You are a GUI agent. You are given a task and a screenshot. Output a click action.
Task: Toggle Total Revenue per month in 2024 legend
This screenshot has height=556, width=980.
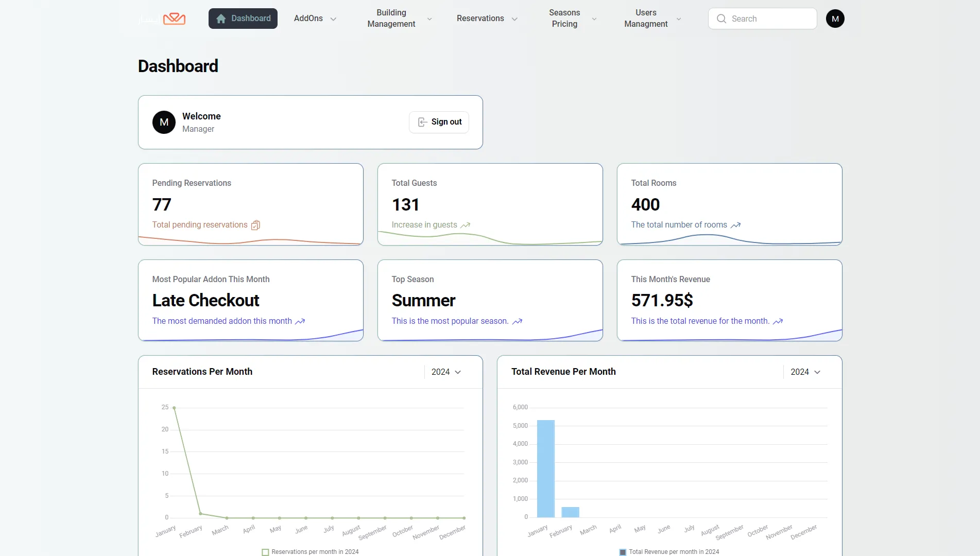pyautogui.click(x=623, y=552)
